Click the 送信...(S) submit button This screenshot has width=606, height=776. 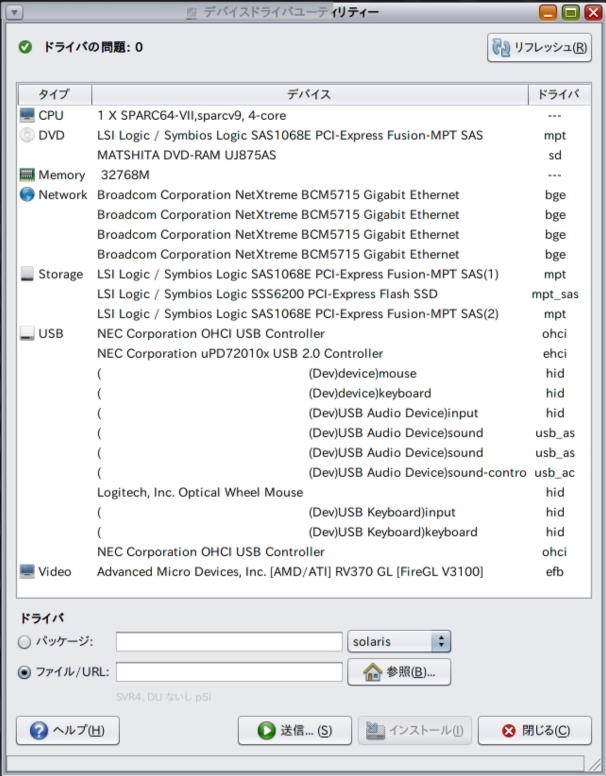point(295,730)
